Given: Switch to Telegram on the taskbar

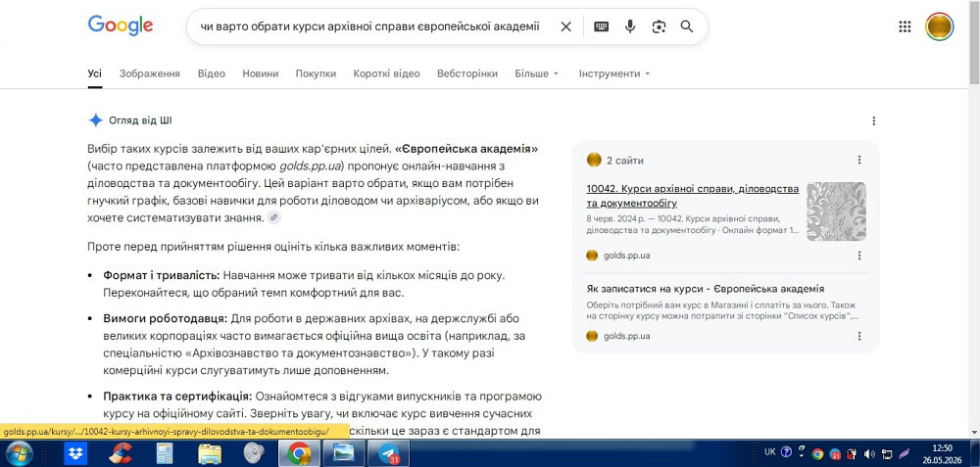Looking at the screenshot, I should (388, 453).
